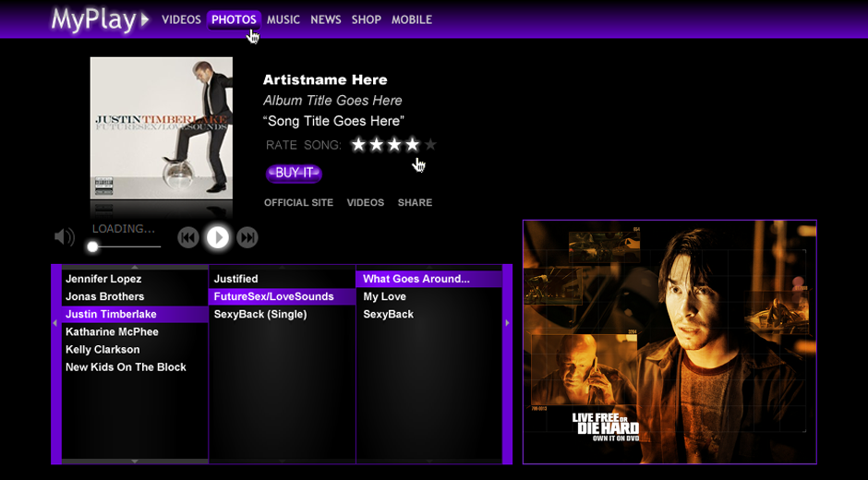Click the down arrow below the albums column
This screenshot has height=480, width=868.
(x=283, y=462)
